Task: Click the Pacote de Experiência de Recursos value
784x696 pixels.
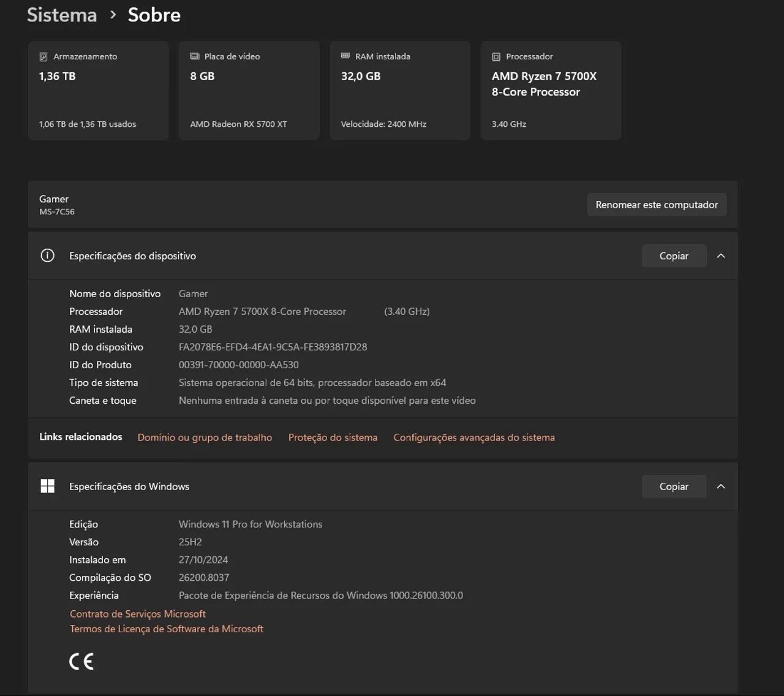Action: click(321, 595)
